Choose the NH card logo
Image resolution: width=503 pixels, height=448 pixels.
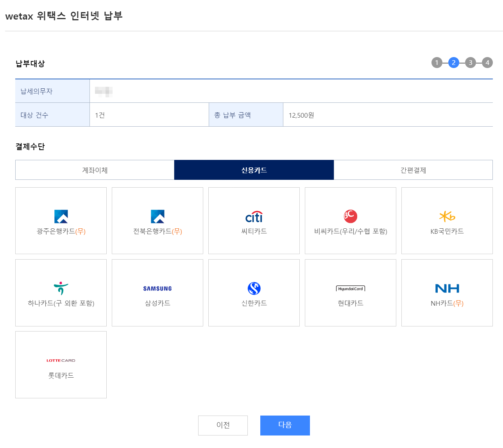447,289
